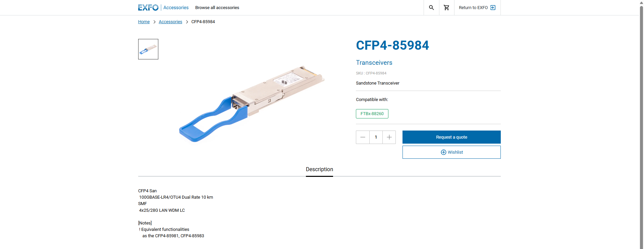Click the EXFO logo
The image size is (644, 249).
coord(148,7)
